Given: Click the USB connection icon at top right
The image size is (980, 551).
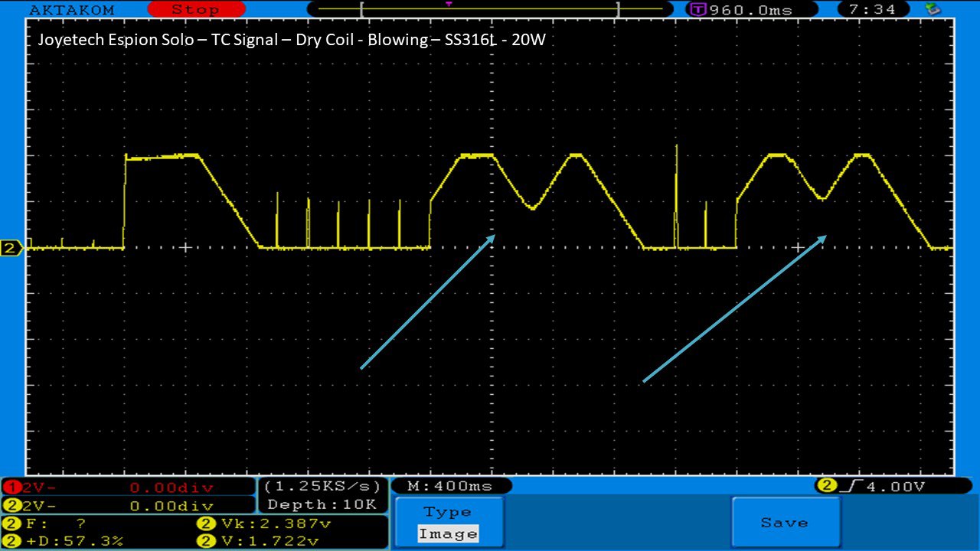Looking at the screenshot, I should (933, 9).
